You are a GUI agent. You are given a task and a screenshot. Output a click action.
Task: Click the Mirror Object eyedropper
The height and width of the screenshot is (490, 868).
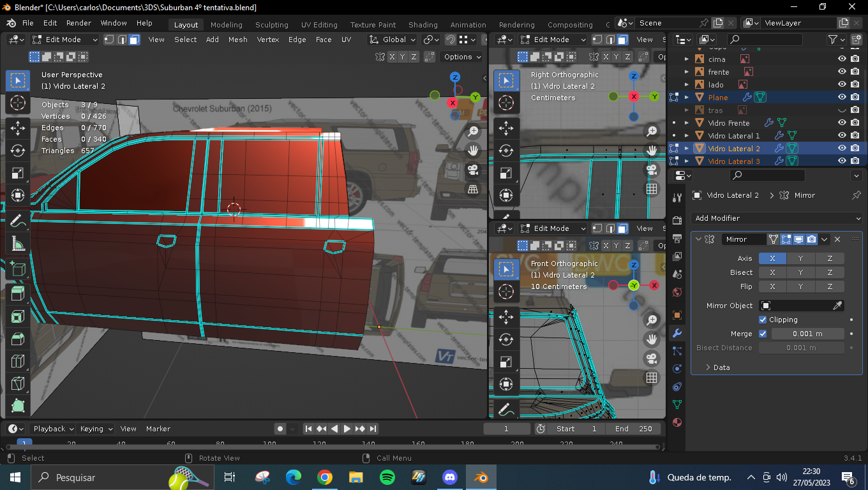pos(838,306)
